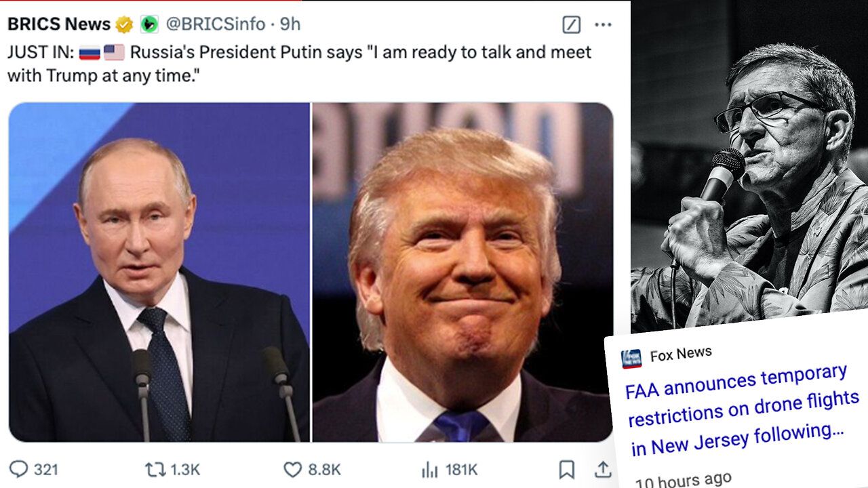Open the BRICS News profile name
Viewport: 868px width, 488px height.
tap(58, 24)
